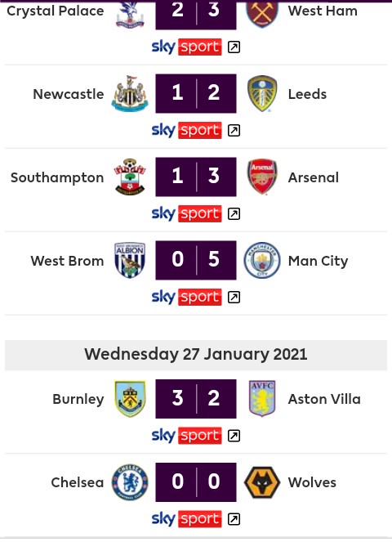Click the Newcastle club crest
This screenshot has height=542, width=392.
130,94
